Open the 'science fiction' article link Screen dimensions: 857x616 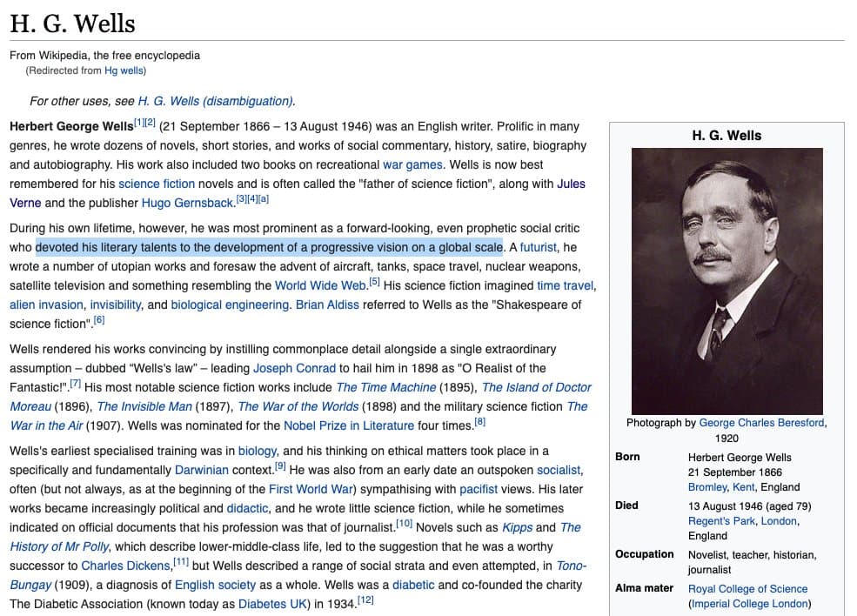coord(157,184)
